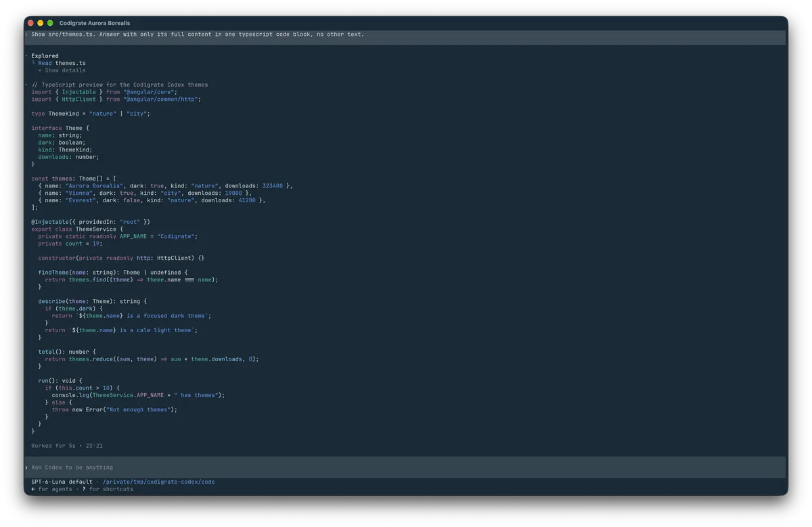Click the "Aurora Borealis" theme entry line

(x=165, y=186)
